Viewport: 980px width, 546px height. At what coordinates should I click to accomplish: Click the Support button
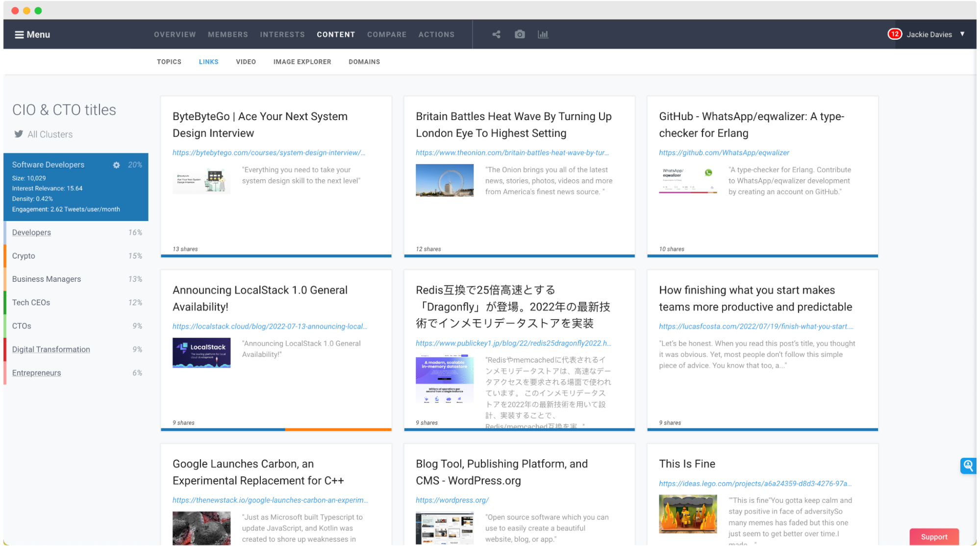pyautogui.click(x=934, y=537)
